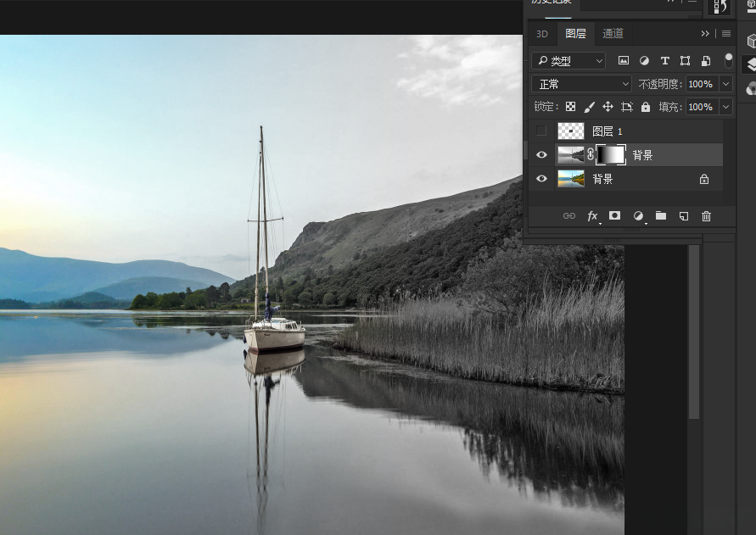Open the 类型 layer filter dropdown
The height and width of the screenshot is (535, 756).
pyautogui.click(x=569, y=61)
